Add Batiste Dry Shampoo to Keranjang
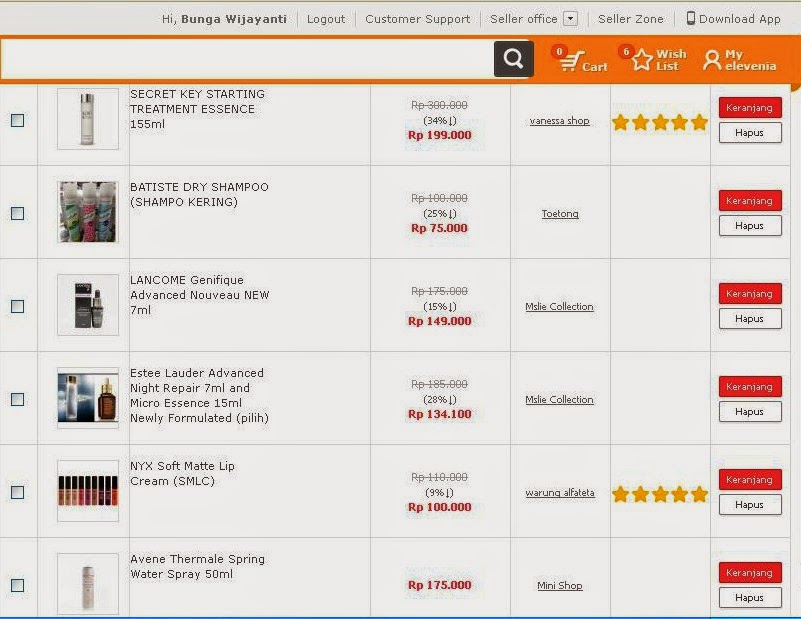 750,201
